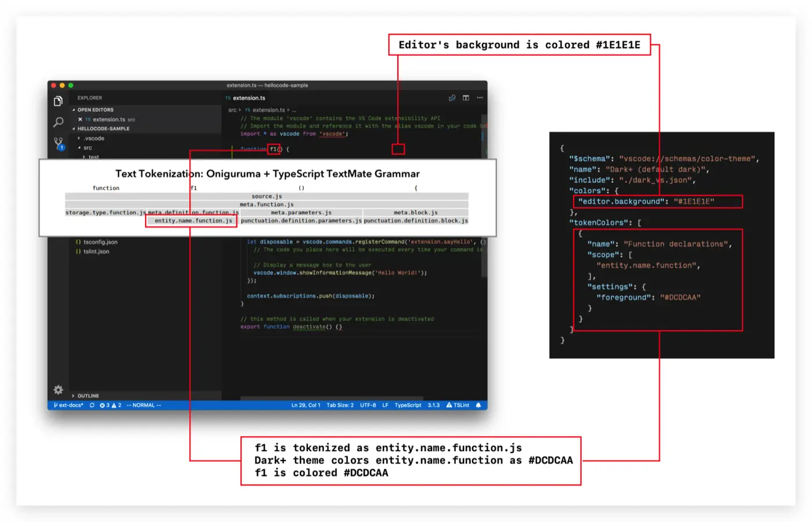Screen dimensions: 812x522
Task: Click the 'deactivate' function name in code
Action: [x=309, y=327]
